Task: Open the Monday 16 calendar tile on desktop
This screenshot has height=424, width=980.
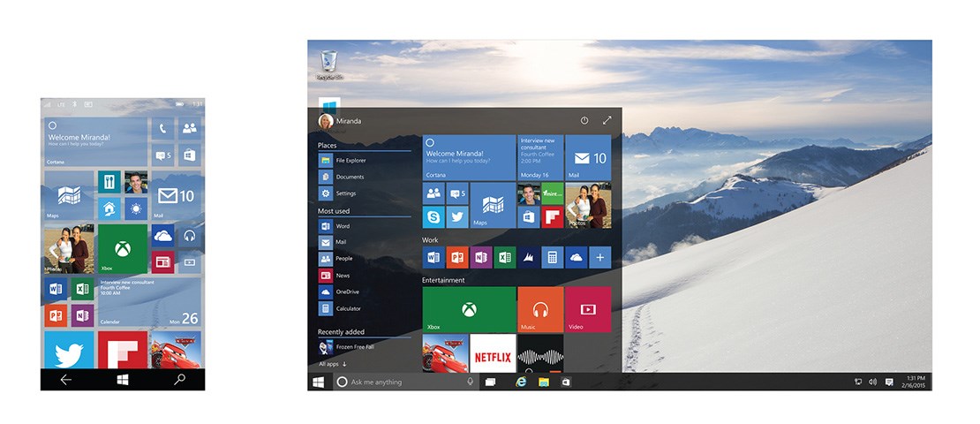Action: (x=540, y=157)
